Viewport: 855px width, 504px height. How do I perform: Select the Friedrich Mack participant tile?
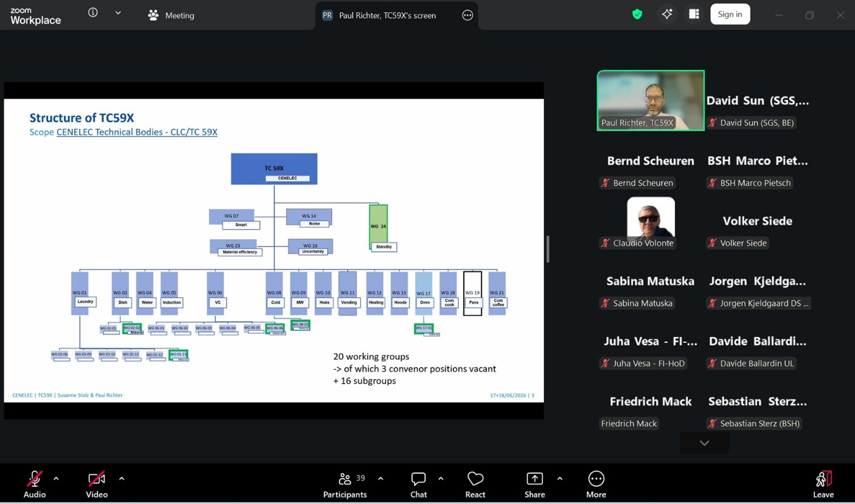(x=650, y=401)
